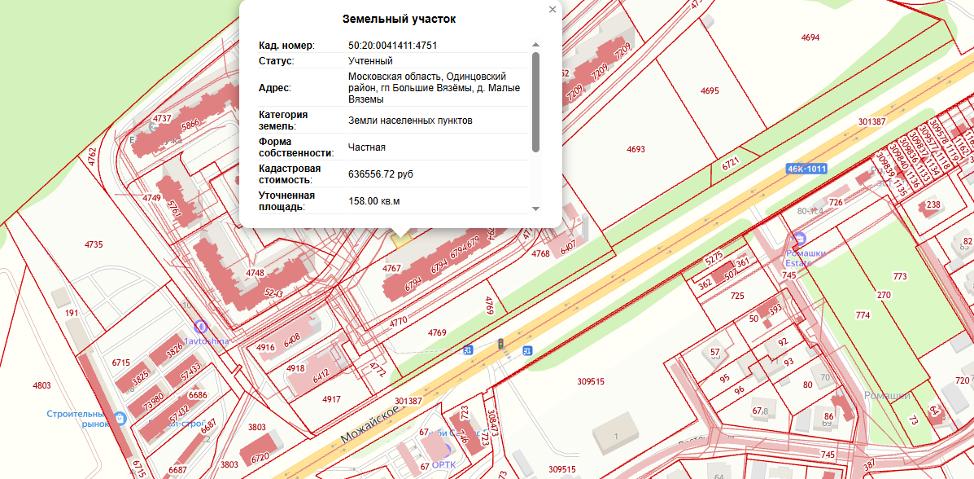Click the 1avtoshina map marker icon
The image size is (974, 479).
point(200,326)
